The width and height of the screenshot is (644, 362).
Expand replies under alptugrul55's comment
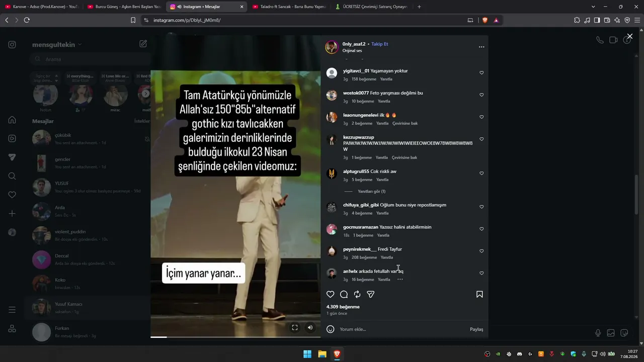pos(371,192)
